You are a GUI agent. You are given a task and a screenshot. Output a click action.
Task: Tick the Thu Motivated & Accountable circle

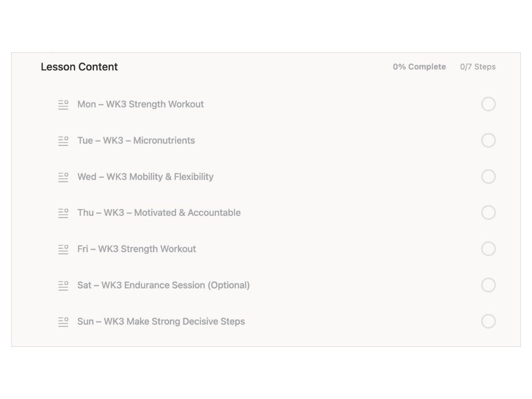[488, 213]
